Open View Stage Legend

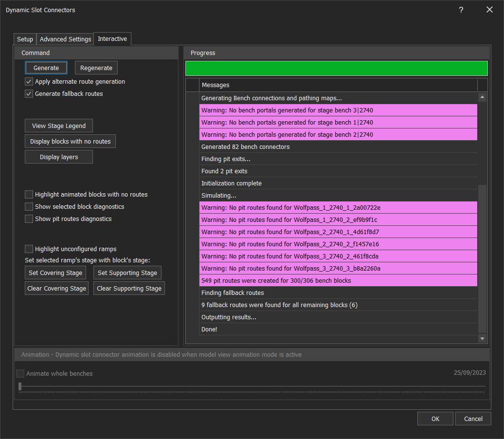coord(59,126)
